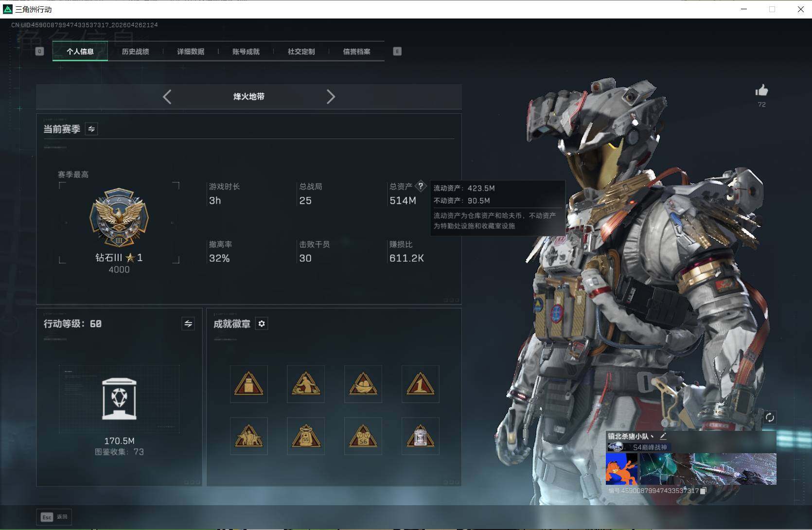This screenshot has height=530, width=812.
Task: Click the 图鉴收集 73 text
Action: click(x=119, y=452)
